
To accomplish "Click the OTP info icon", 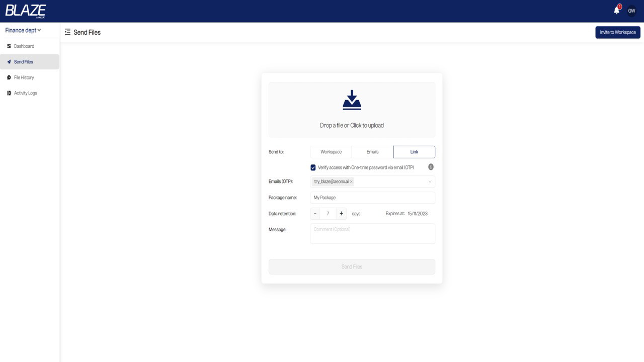I will pos(431,167).
